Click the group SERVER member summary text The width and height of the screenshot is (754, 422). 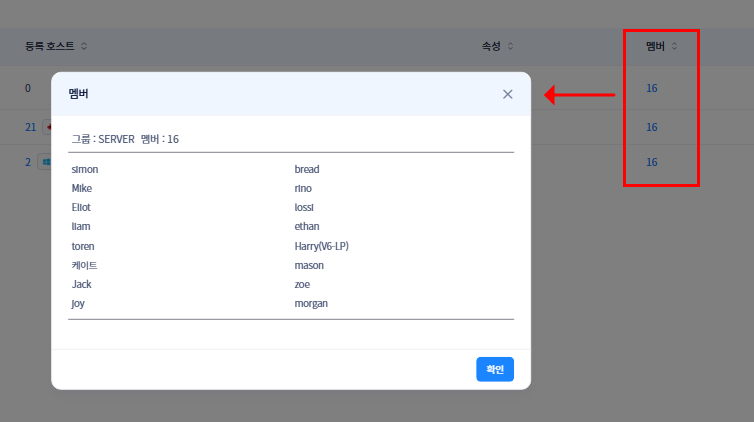[x=125, y=139]
